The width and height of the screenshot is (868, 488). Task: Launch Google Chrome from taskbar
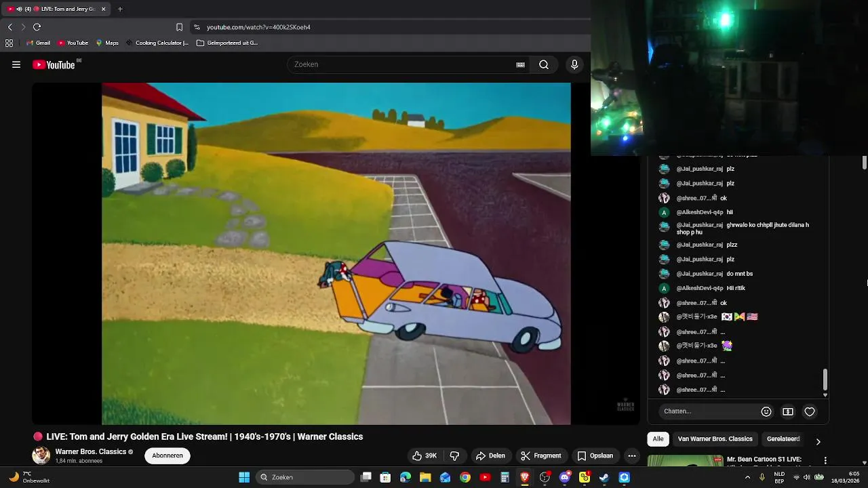pyautogui.click(x=465, y=477)
